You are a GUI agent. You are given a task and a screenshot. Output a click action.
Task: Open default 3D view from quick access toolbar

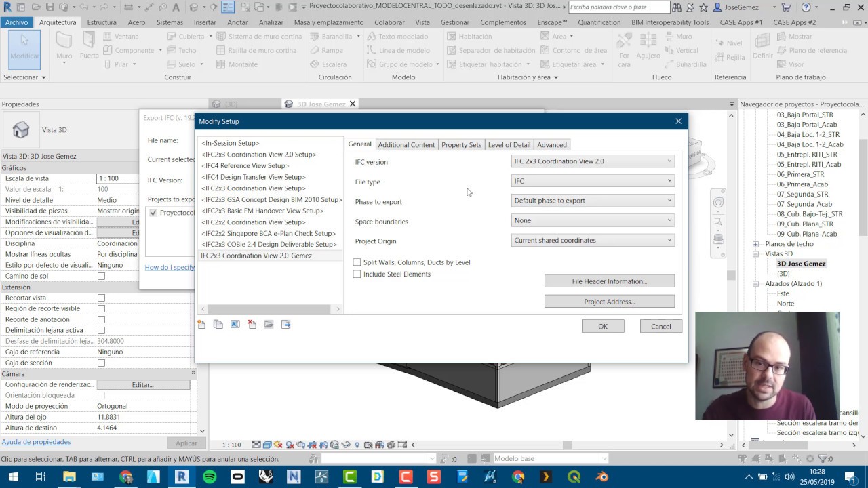tap(194, 7)
